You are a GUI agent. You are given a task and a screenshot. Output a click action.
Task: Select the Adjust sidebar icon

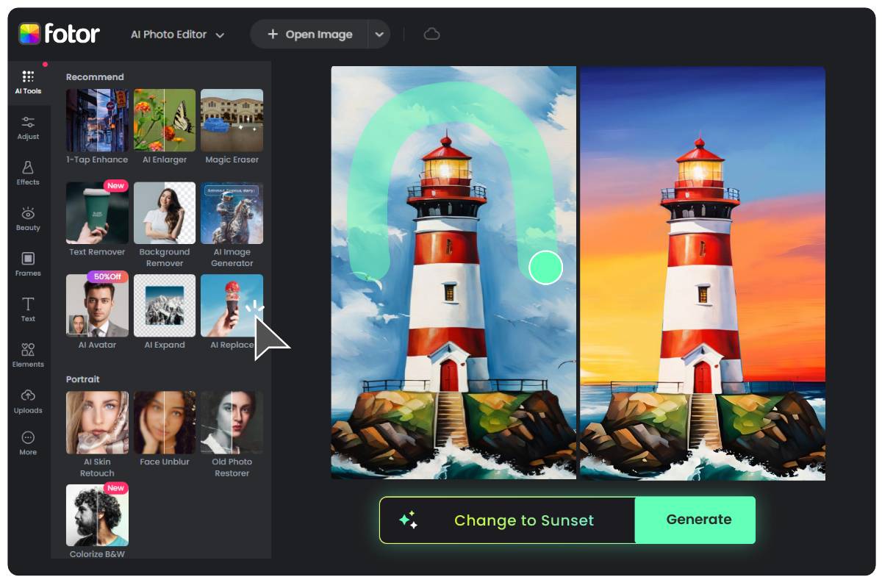[x=28, y=126]
